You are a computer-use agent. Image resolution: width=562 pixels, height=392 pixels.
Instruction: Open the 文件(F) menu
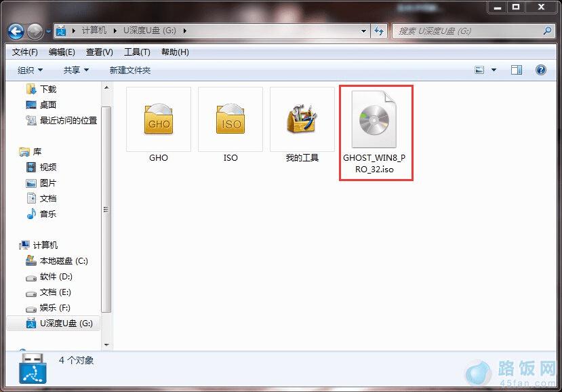point(24,52)
